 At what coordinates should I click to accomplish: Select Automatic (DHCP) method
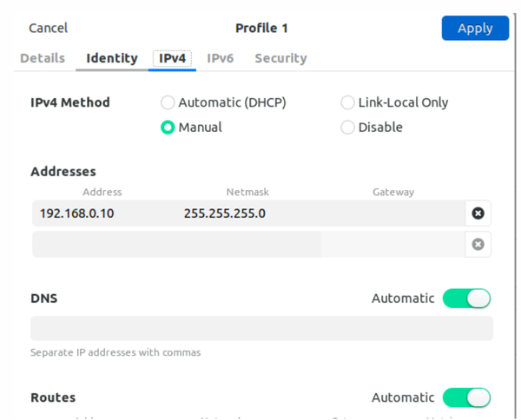[x=223, y=102]
